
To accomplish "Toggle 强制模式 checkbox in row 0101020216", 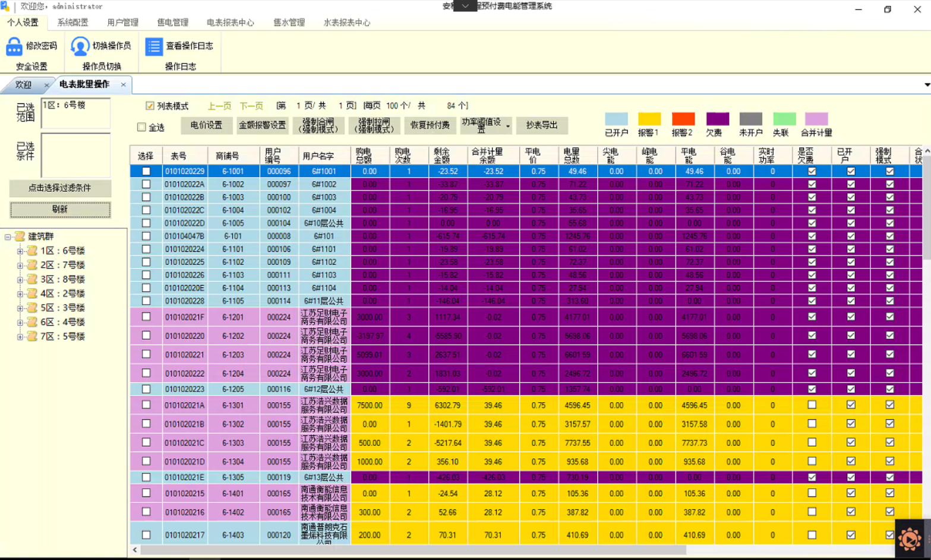I will [889, 512].
